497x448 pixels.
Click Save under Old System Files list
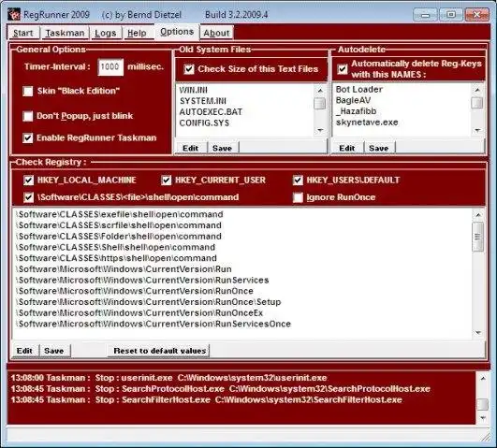point(222,148)
